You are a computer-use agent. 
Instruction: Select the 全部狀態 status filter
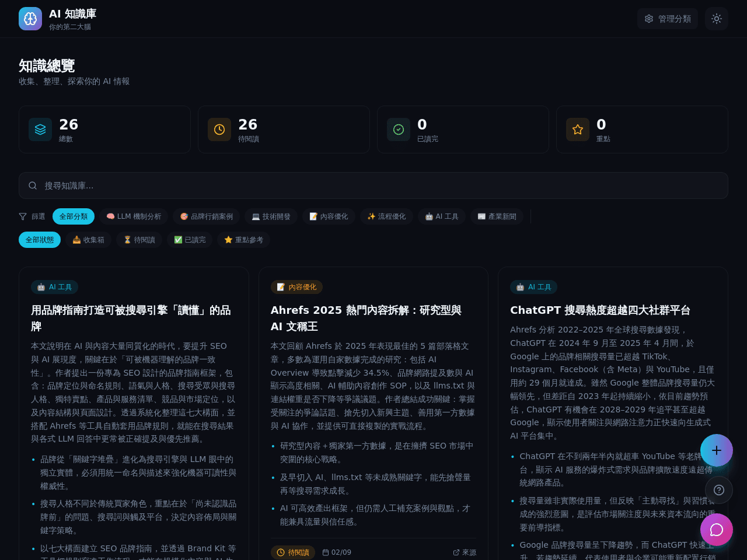[40, 240]
